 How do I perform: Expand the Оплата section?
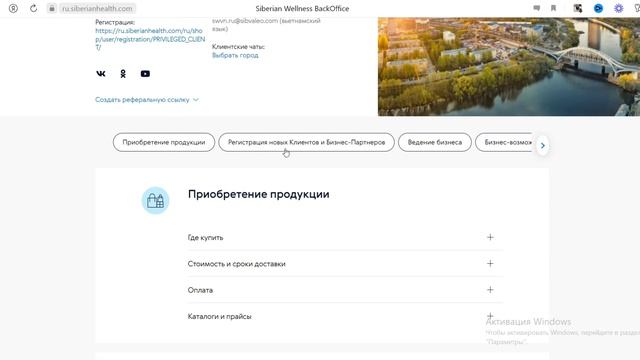345,290
